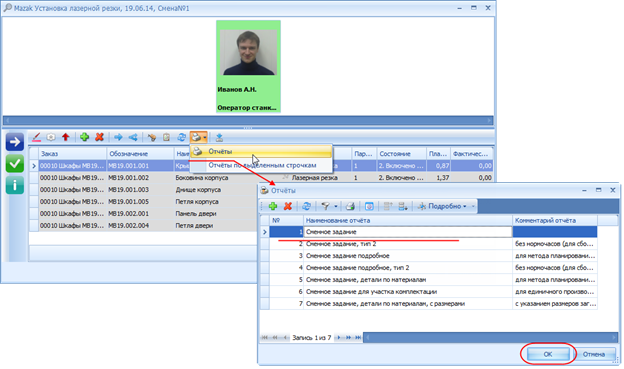Sort by 'Заказ' column header
Image resolution: width=624 pixels, height=369 pixels.
72,154
